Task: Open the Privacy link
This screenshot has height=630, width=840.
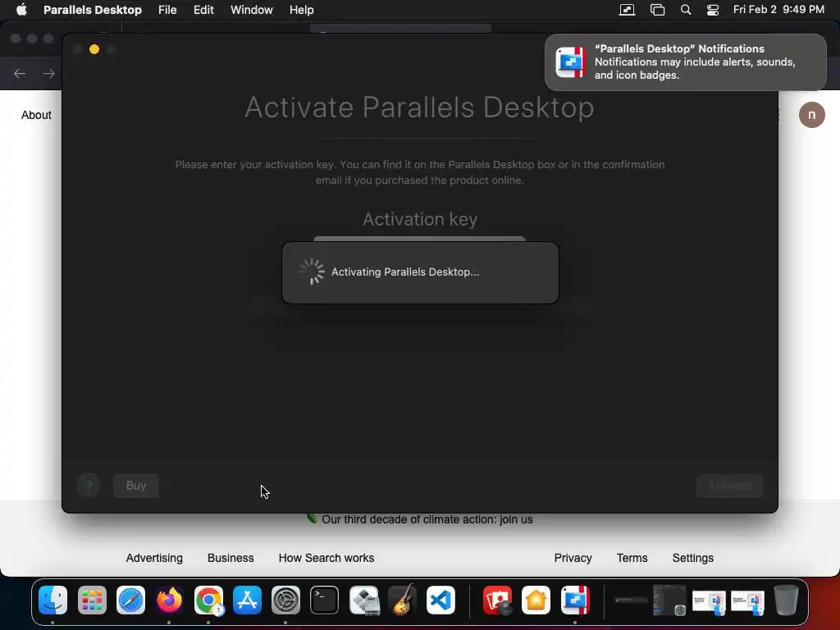Action: pos(573,558)
